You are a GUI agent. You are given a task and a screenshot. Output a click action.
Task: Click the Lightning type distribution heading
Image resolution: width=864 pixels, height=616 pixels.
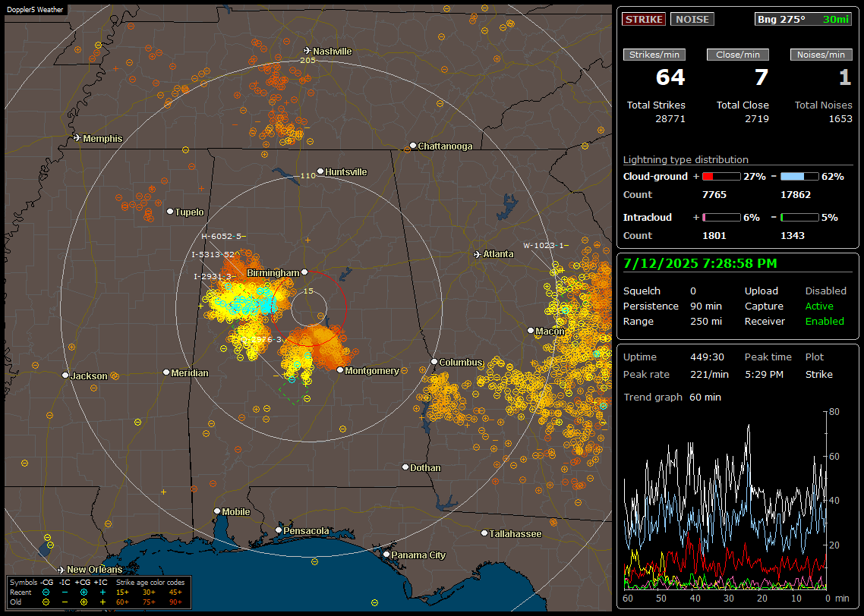point(686,159)
